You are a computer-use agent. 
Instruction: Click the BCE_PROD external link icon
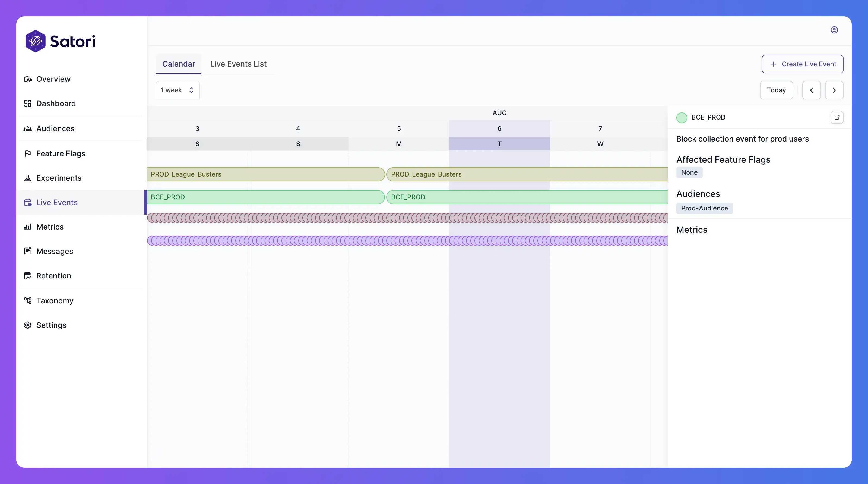coord(837,117)
